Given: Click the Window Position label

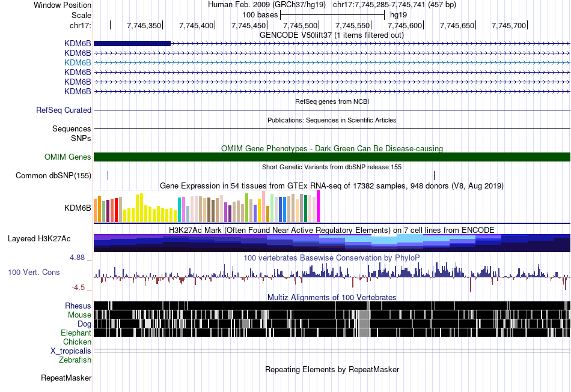Looking at the screenshot, I should point(63,5).
